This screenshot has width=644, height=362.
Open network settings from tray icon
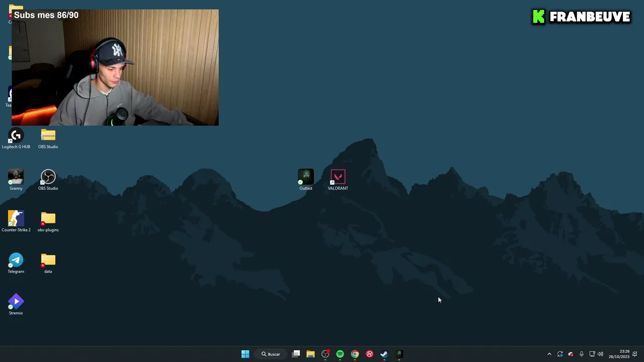click(592, 354)
